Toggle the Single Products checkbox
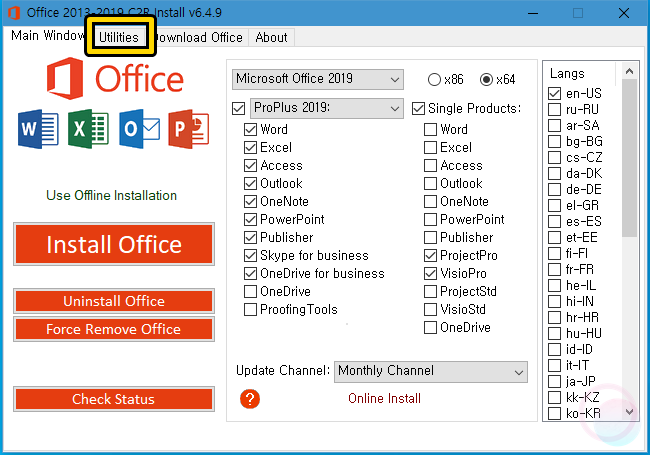Screen dimensions: 650x455 point(418,109)
